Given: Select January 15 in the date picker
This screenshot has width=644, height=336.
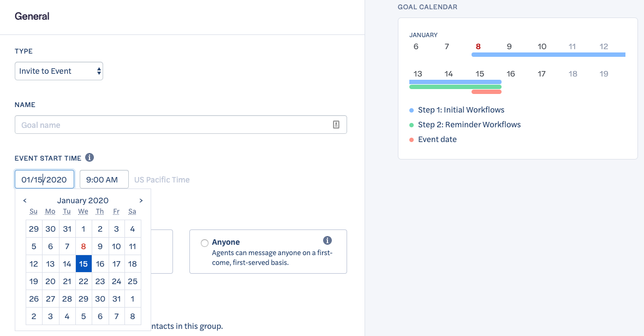Looking at the screenshot, I should tap(84, 264).
